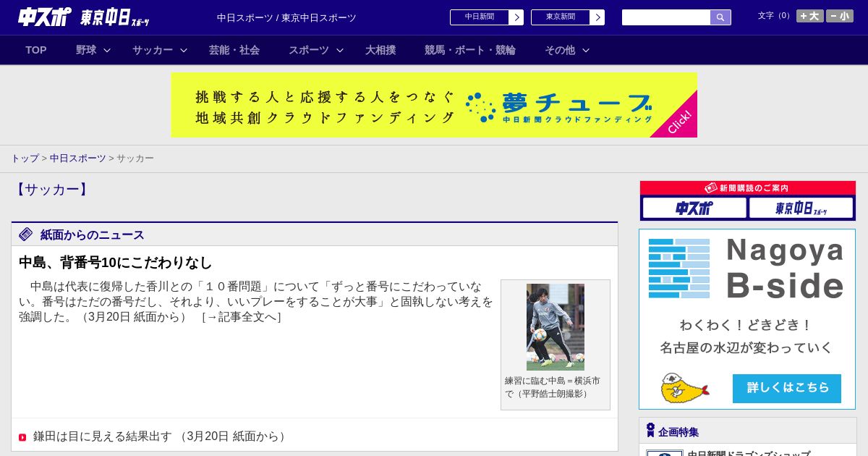Open スポーツ navigation menu

pyautogui.click(x=309, y=50)
